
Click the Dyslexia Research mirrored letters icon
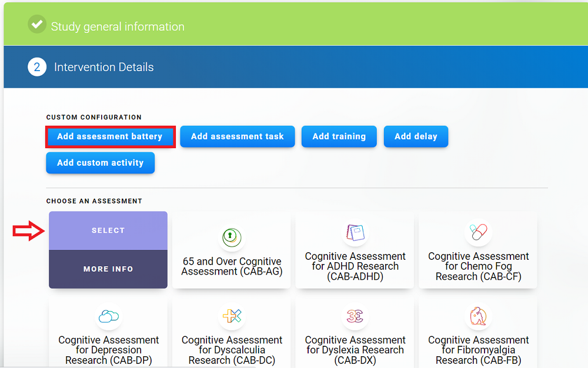point(355,317)
